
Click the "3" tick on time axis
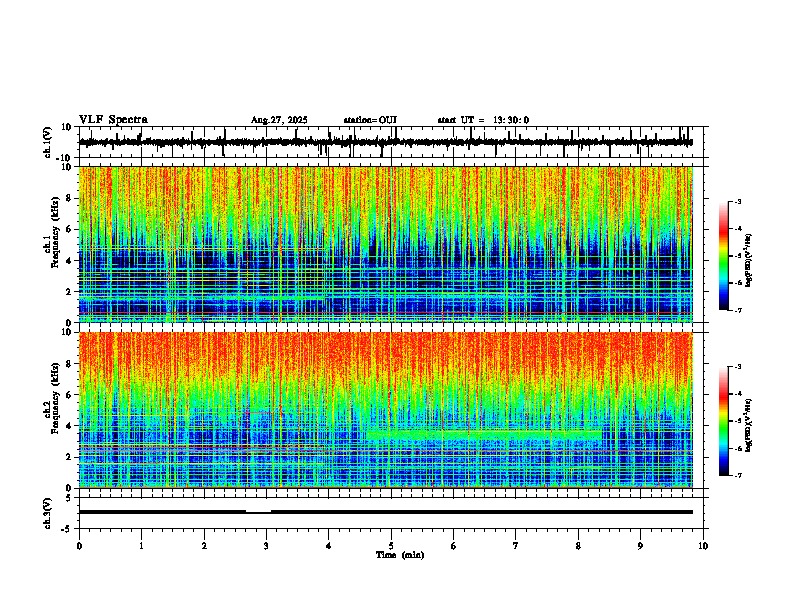(266, 546)
